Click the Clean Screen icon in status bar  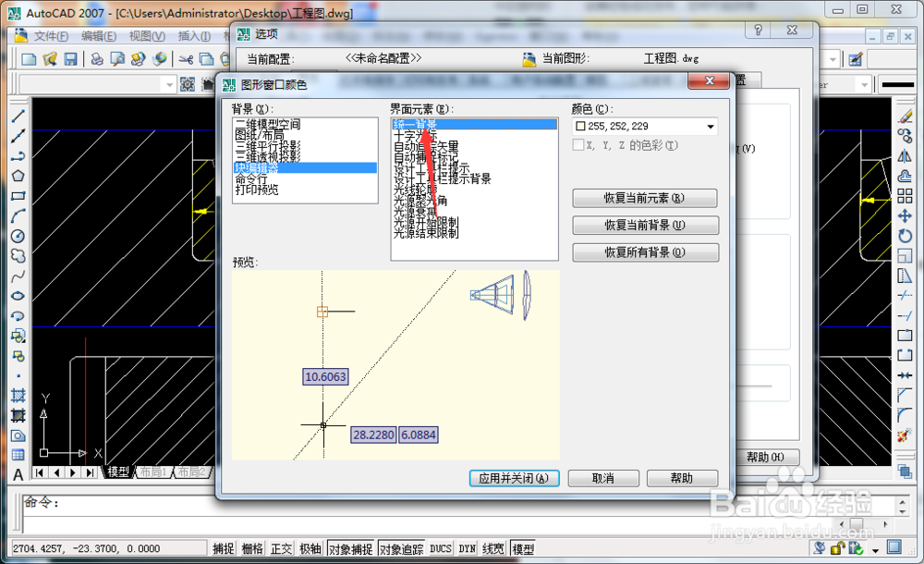(x=894, y=548)
